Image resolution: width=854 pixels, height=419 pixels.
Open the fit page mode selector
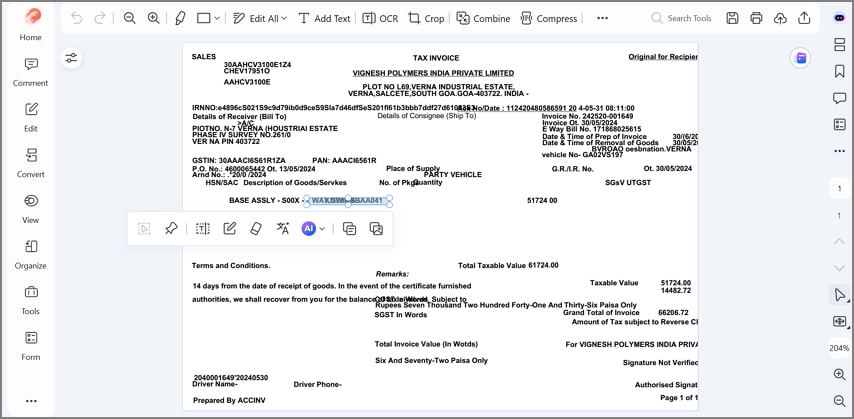click(839, 321)
